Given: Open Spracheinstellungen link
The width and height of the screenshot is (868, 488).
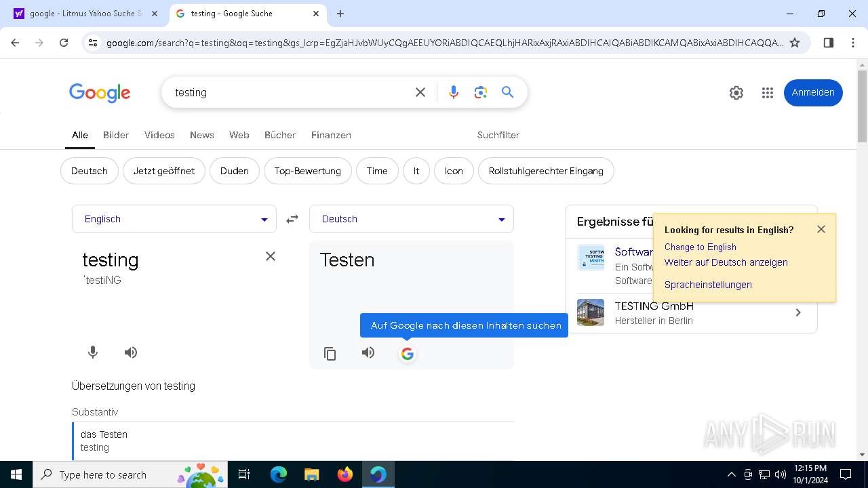Looking at the screenshot, I should [x=708, y=285].
